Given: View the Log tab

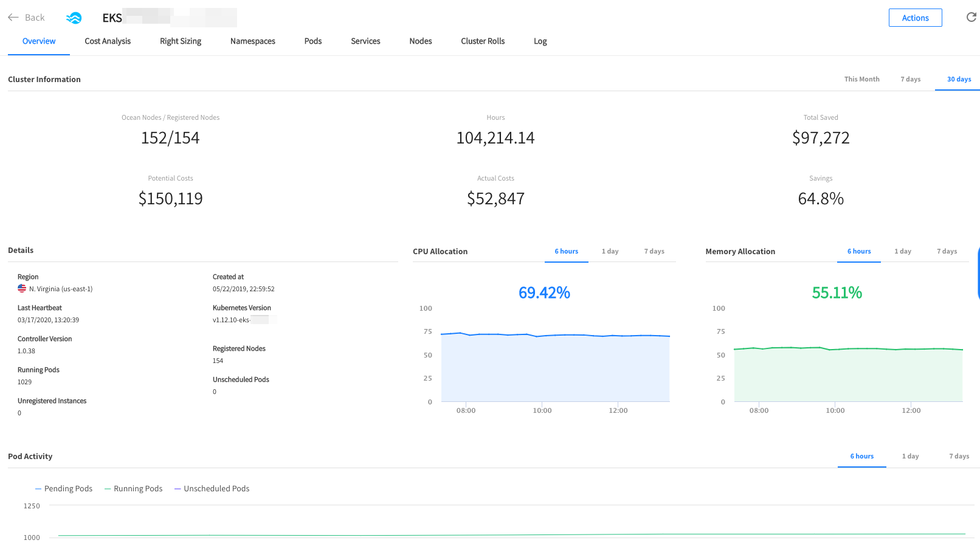Looking at the screenshot, I should click(x=540, y=41).
